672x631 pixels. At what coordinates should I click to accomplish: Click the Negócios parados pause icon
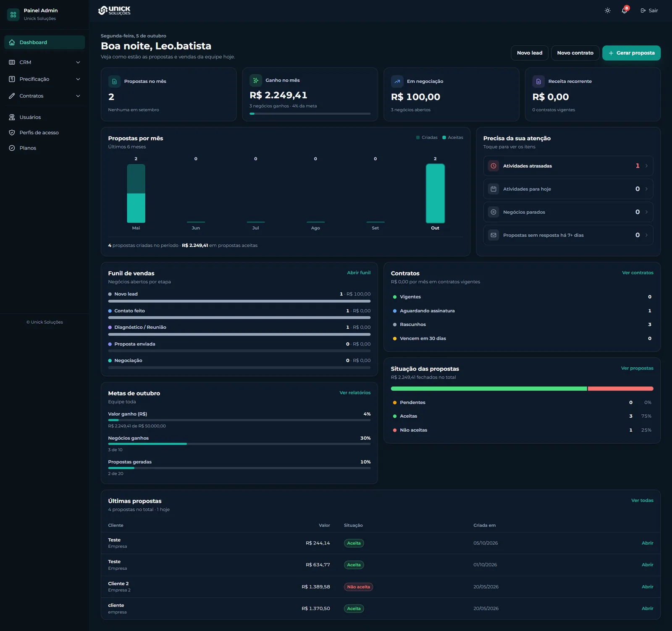pyautogui.click(x=493, y=212)
